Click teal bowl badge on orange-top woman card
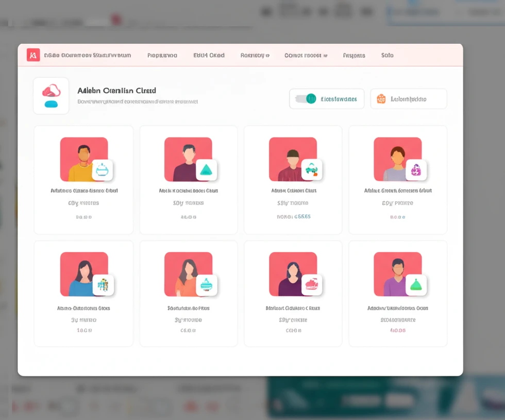 pyautogui.click(x=207, y=285)
